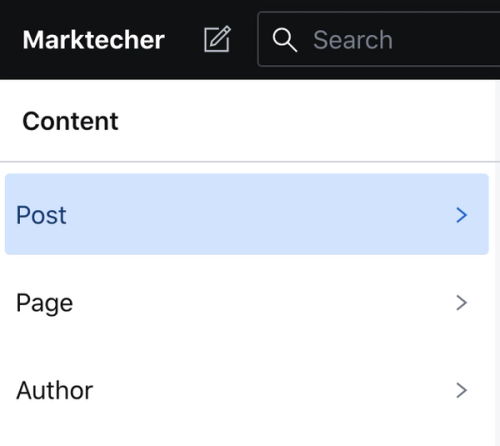The width and height of the screenshot is (500, 446).
Task: Select the Post content type
Action: pos(247,214)
